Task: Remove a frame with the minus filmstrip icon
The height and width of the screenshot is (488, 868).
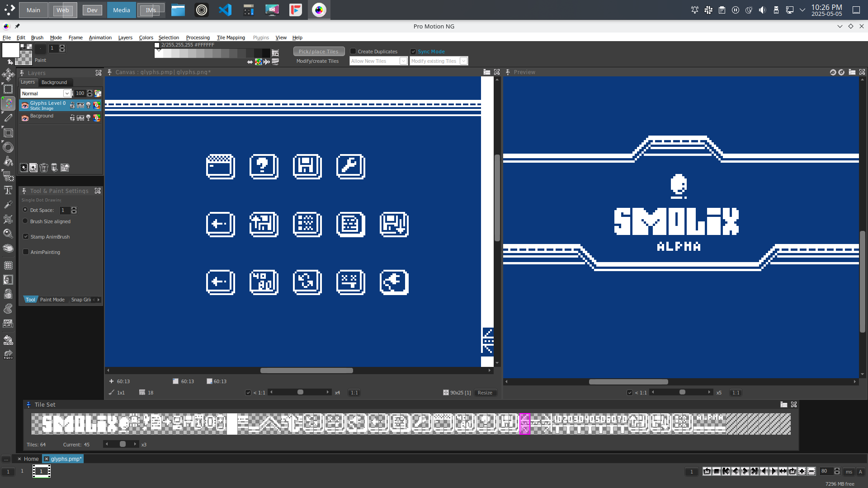Action: [811, 471]
